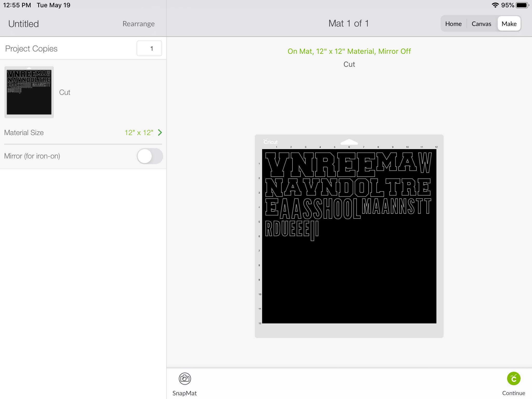Click the Make navigation icon
This screenshot has width=532, height=399.
(x=509, y=23)
